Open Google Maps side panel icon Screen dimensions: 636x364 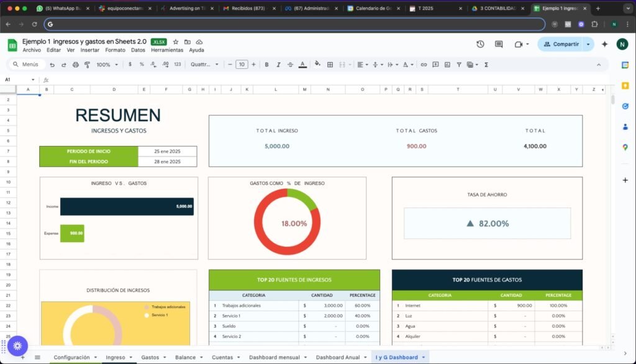625,147
